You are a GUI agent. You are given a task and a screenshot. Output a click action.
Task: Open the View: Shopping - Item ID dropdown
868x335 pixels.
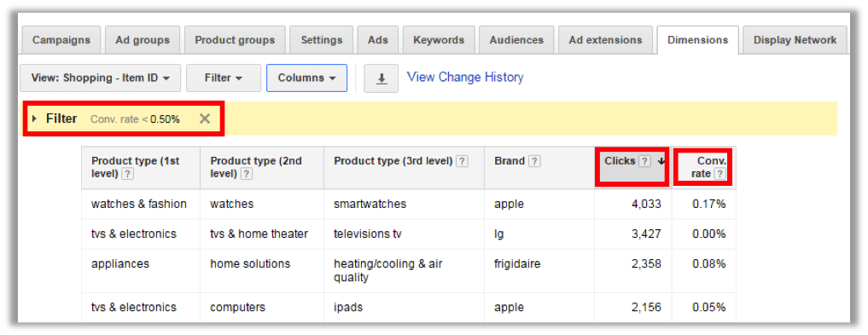coord(100,78)
